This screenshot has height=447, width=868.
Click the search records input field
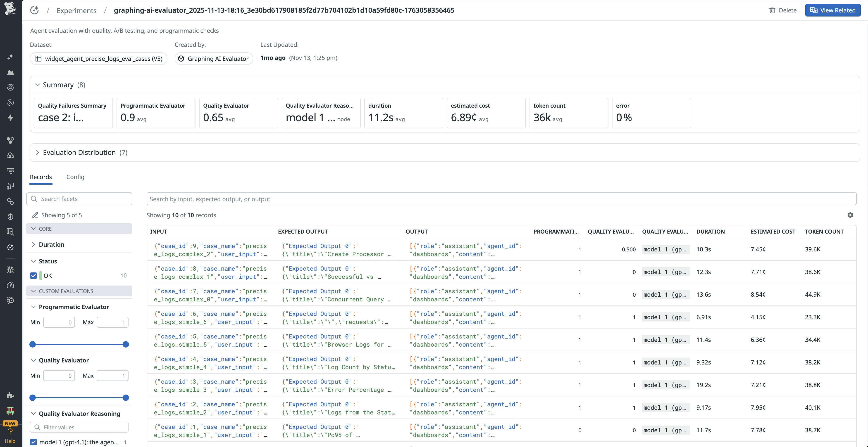(502, 199)
